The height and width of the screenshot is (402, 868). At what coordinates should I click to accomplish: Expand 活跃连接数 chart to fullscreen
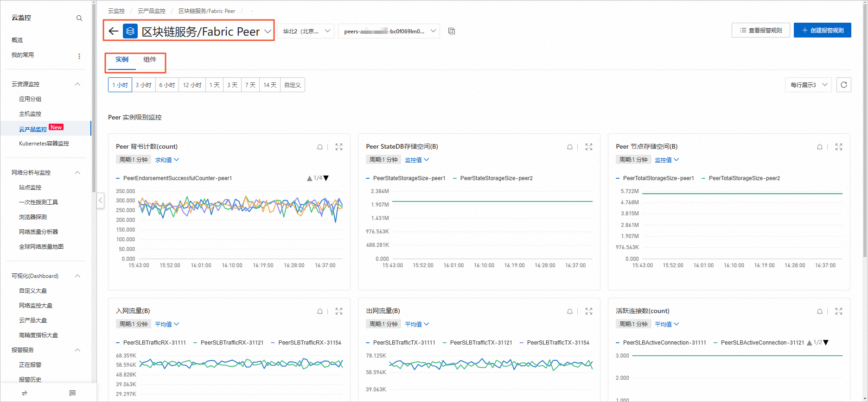(x=839, y=311)
